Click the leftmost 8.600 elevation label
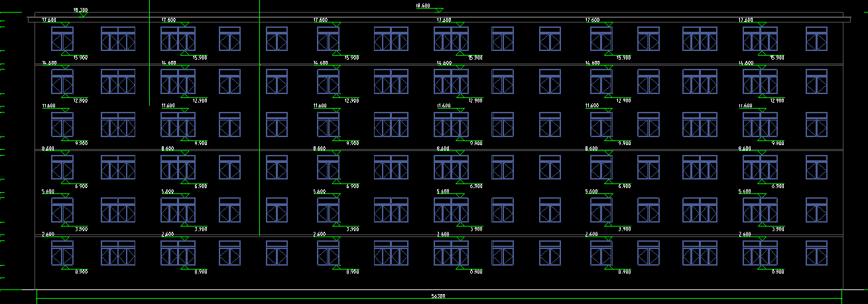Screen dimensions: 868x304 click(x=48, y=149)
